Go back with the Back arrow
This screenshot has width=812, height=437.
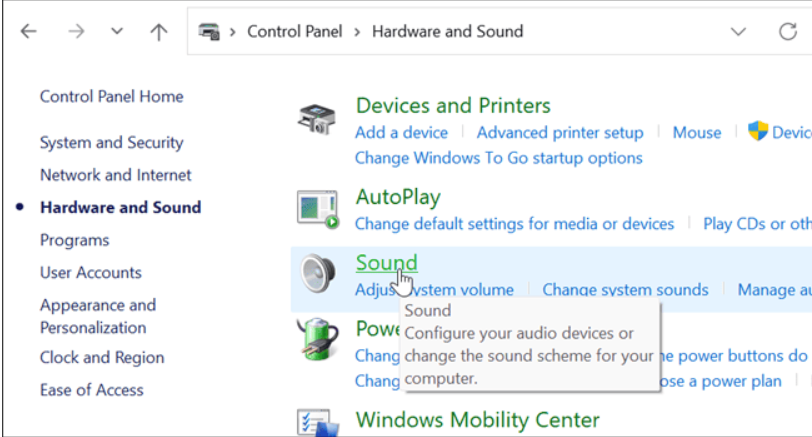pos(28,31)
